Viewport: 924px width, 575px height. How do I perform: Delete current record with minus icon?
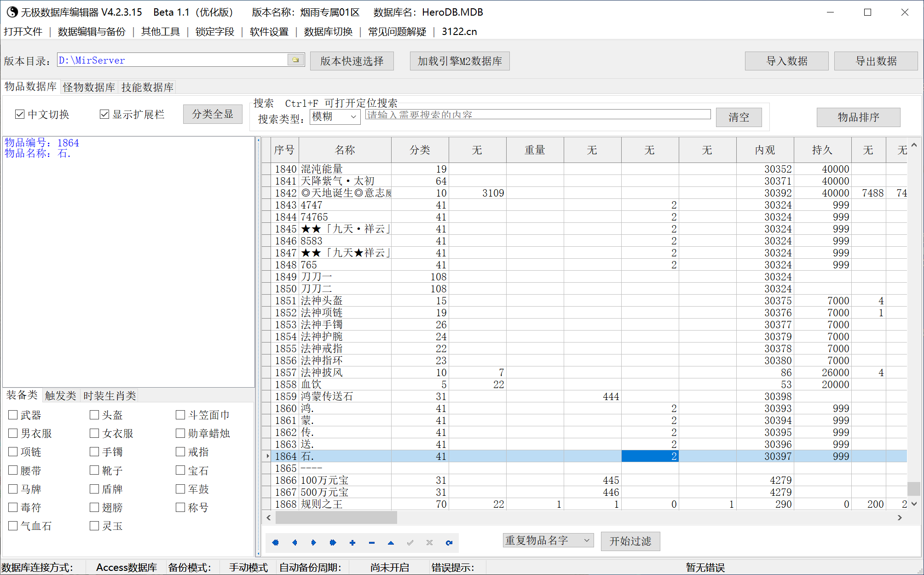(372, 543)
